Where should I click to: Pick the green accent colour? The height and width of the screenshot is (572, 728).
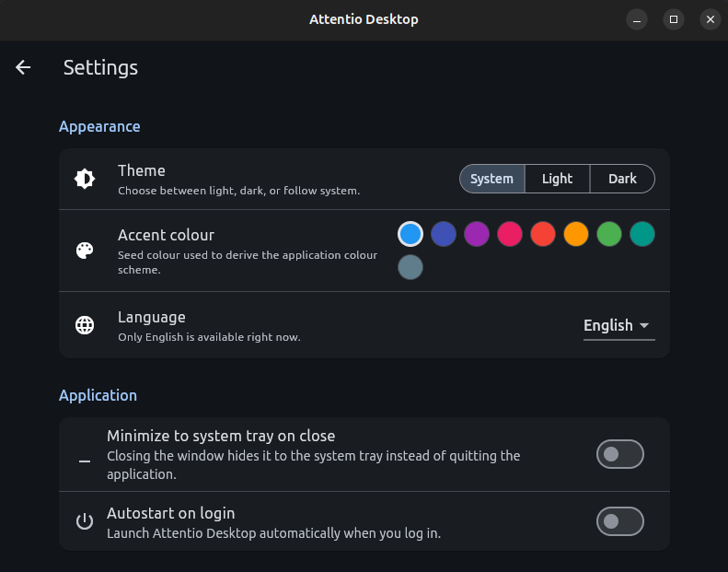click(x=609, y=234)
